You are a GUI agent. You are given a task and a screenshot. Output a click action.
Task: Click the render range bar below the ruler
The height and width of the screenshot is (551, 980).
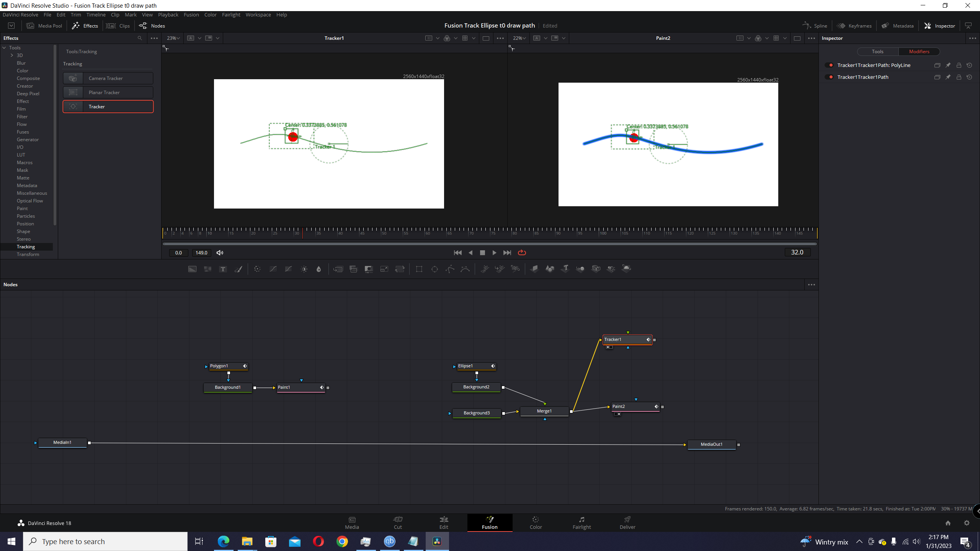[490, 244]
